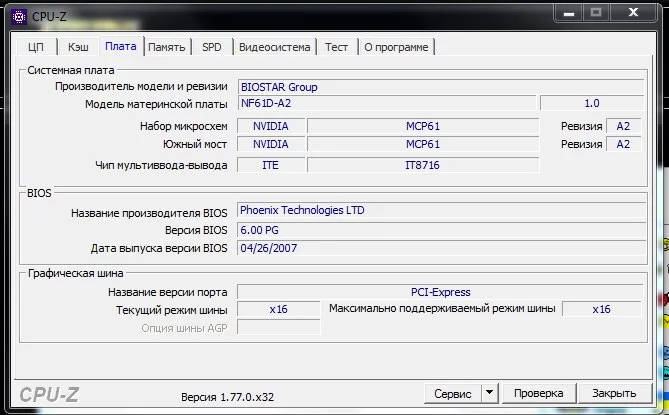Expand the Сервис dropdown arrow
This screenshot has width=669, height=415.
(x=489, y=394)
